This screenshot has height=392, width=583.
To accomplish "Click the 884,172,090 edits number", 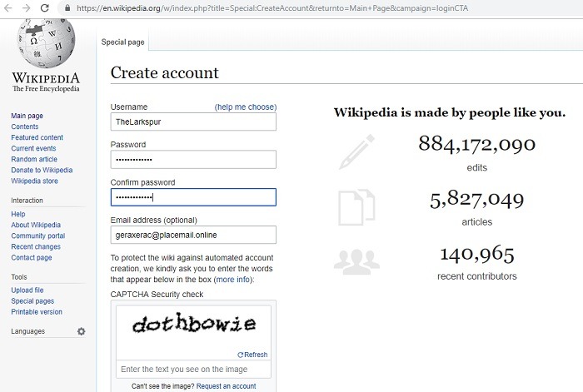I will pyautogui.click(x=476, y=144).
